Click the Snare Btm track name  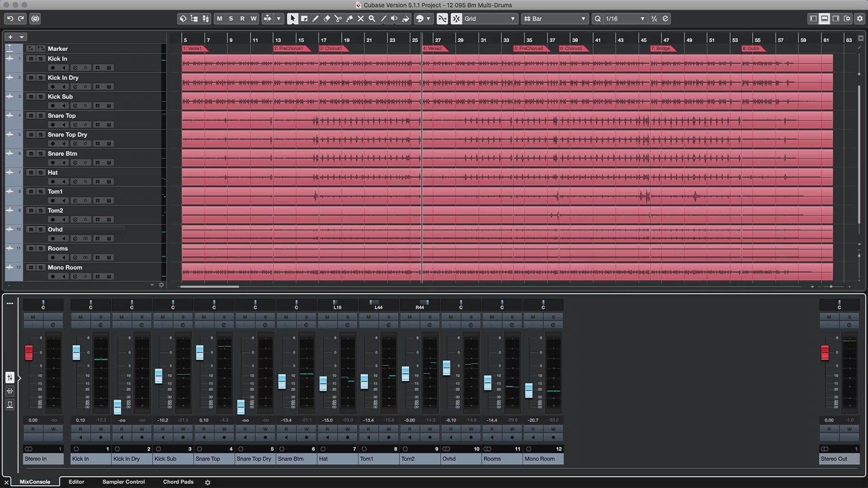tap(62, 154)
